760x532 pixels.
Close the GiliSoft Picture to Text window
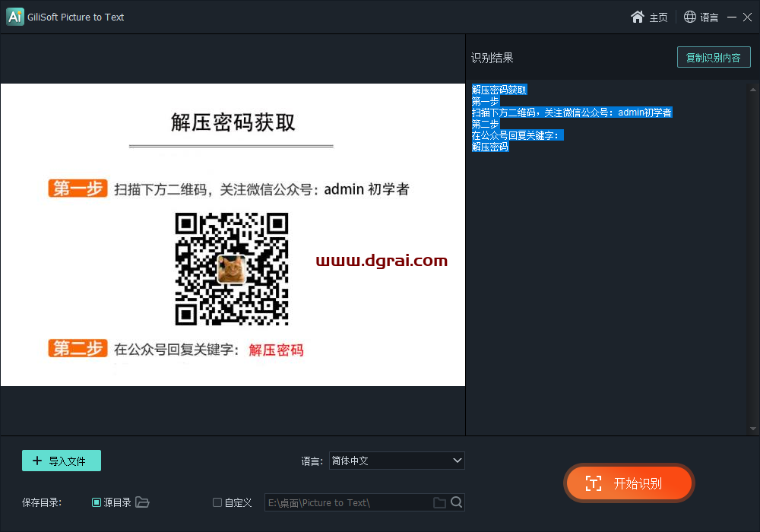pos(747,17)
